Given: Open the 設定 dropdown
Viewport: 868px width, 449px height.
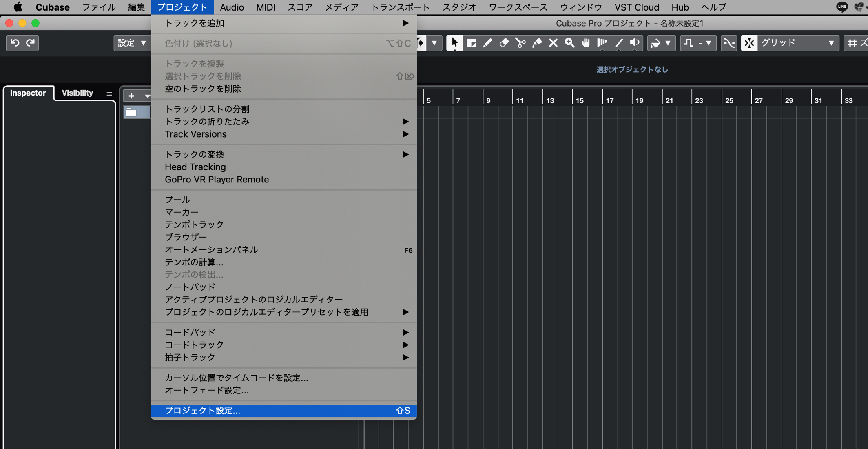Looking at the screenshot, I should pos(131,43).
